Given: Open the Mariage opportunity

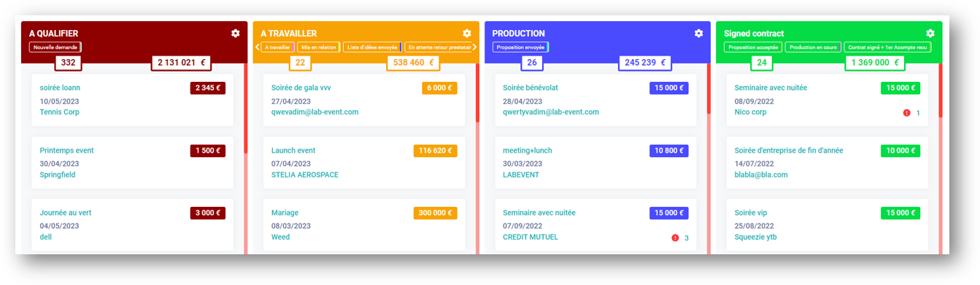Looking at the screenshot, I should pyautogui.click(x=285, y=213).
